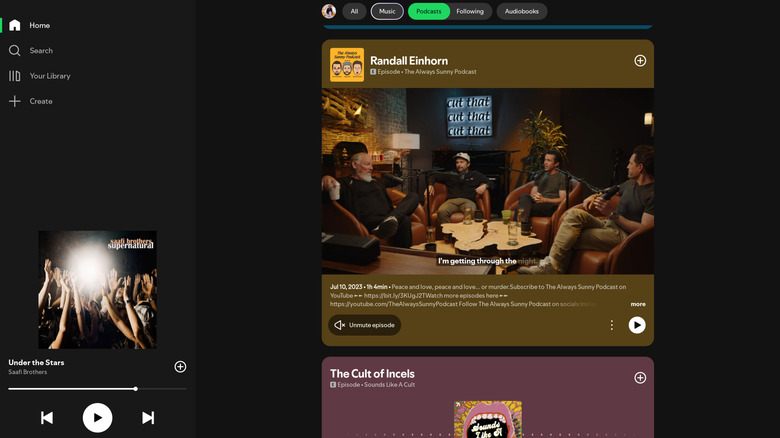Open Your Library icon

coord(14,76)
